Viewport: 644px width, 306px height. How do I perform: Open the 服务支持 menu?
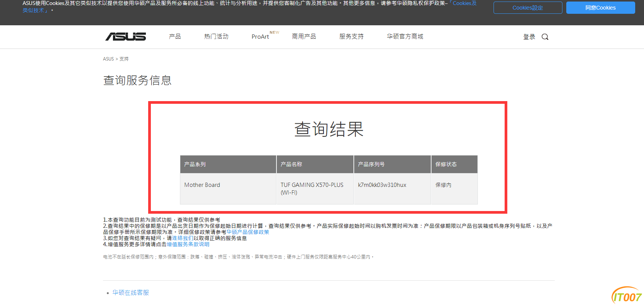click(x=351, y=36)
